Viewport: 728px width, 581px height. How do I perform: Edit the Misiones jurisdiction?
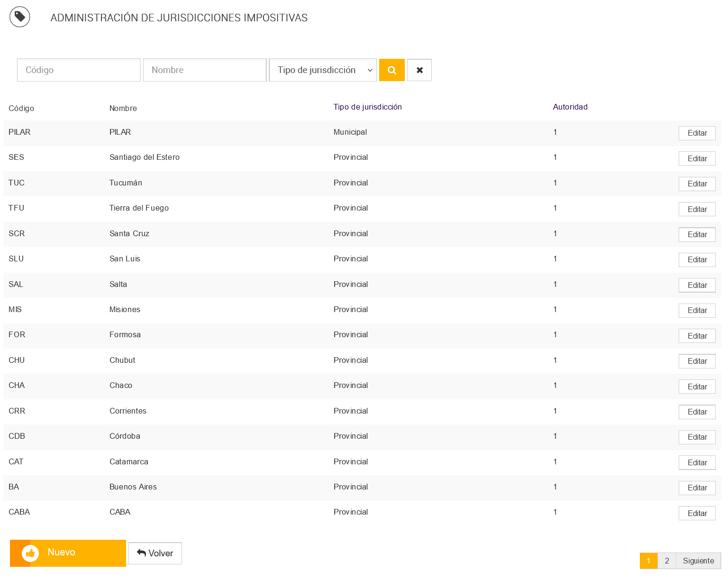click(x=697, y=311)
